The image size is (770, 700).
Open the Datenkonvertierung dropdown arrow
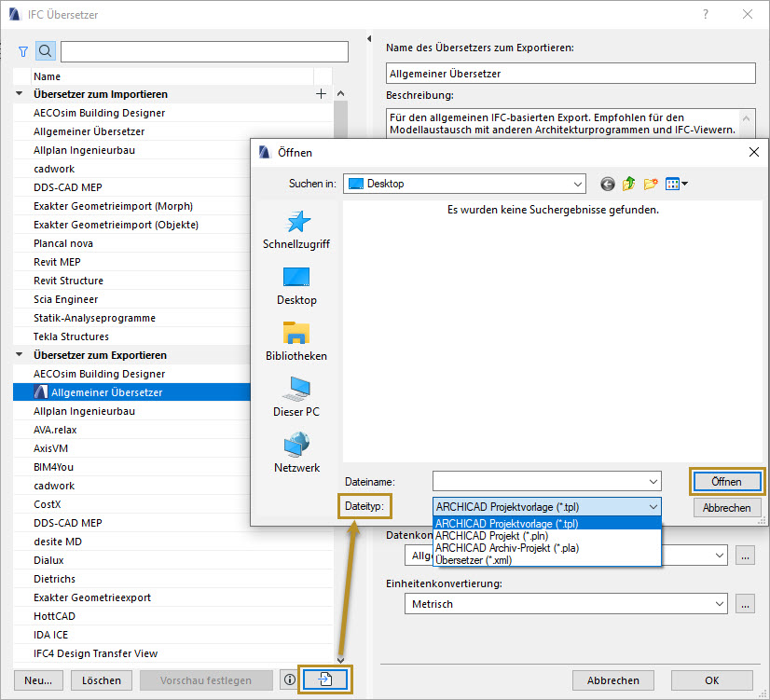720,556
